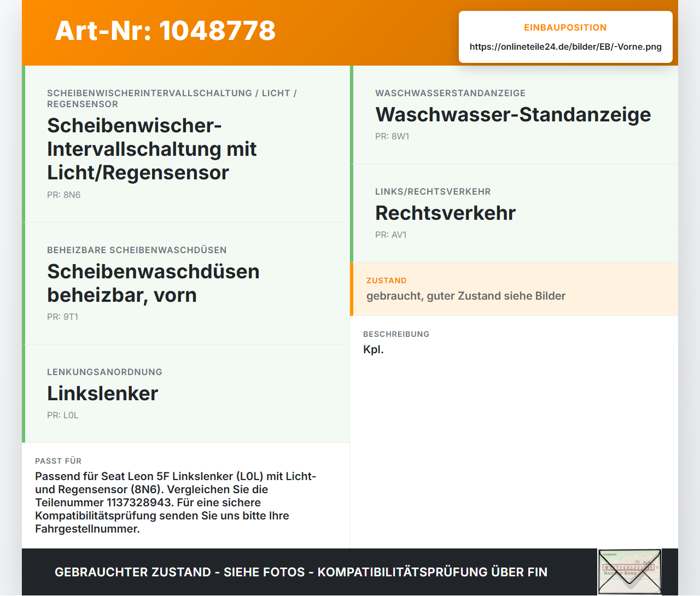Click the SCHEIBENWISCHERINTERVALLSCHALTUNG / LICHT / REGENSENSOR label
The height and width of the screenshot is (596, 700).
coord(172,98)
